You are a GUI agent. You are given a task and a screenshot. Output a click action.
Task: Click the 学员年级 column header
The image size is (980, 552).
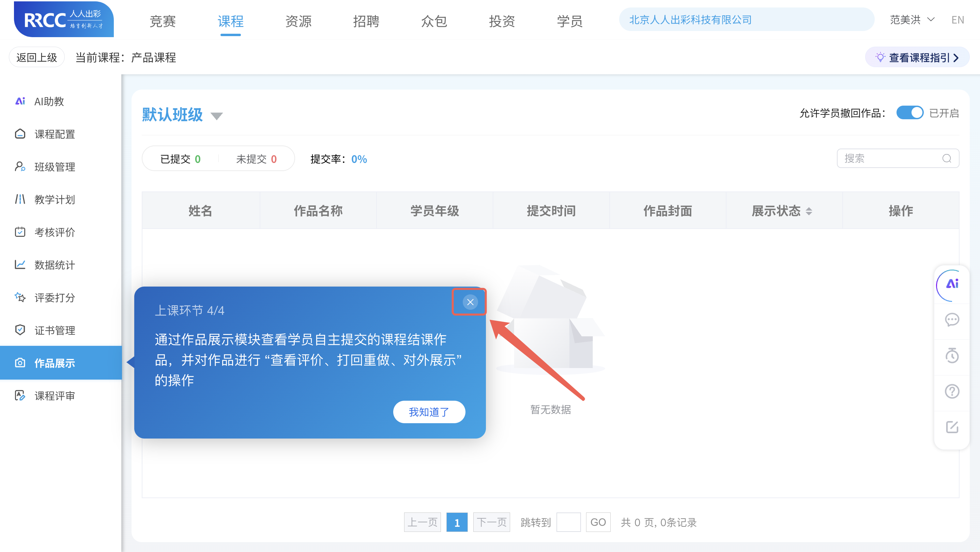tap(434, 210)
